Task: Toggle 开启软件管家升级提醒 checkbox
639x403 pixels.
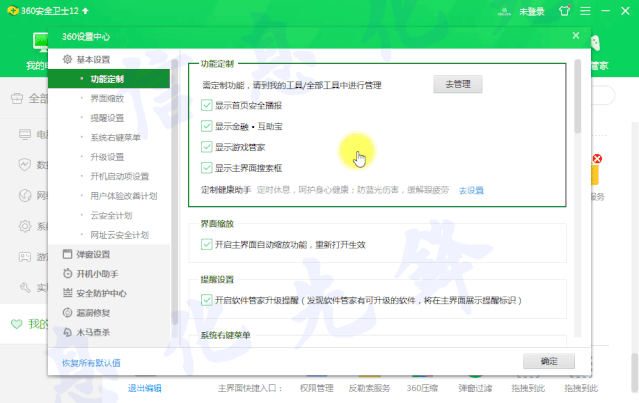Action: click(207, 300)
